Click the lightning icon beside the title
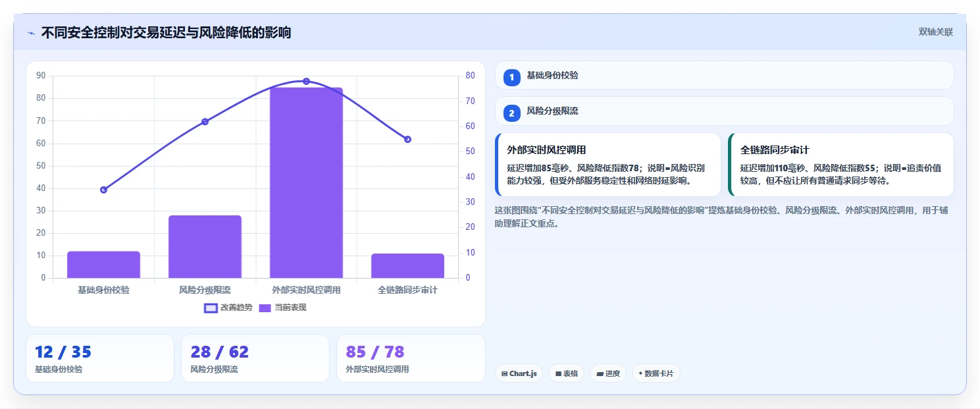 point(31,33)
